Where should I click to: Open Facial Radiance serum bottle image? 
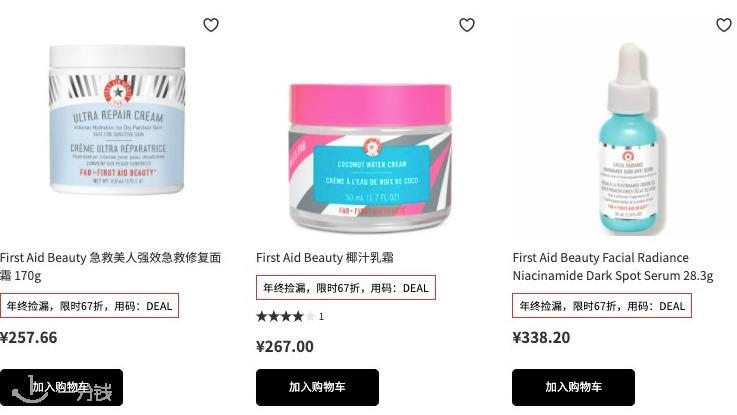click(x=630, y=139)
